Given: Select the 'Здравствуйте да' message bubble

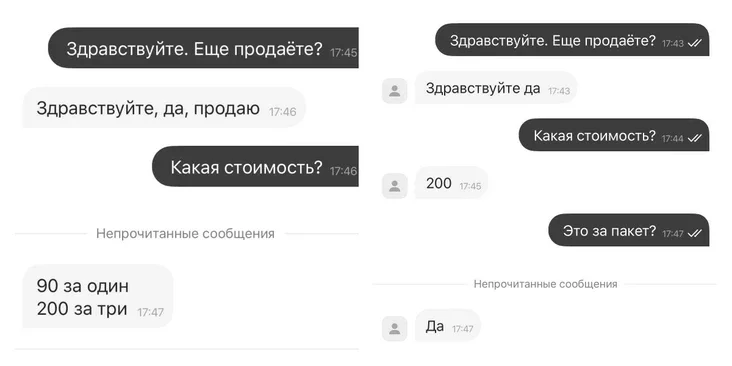Looking at the screenshot, I should 496,87.
